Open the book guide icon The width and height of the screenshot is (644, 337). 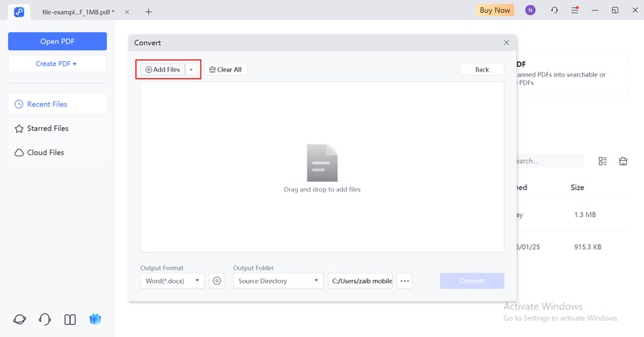pyautogui.click(x=70, y=319)
